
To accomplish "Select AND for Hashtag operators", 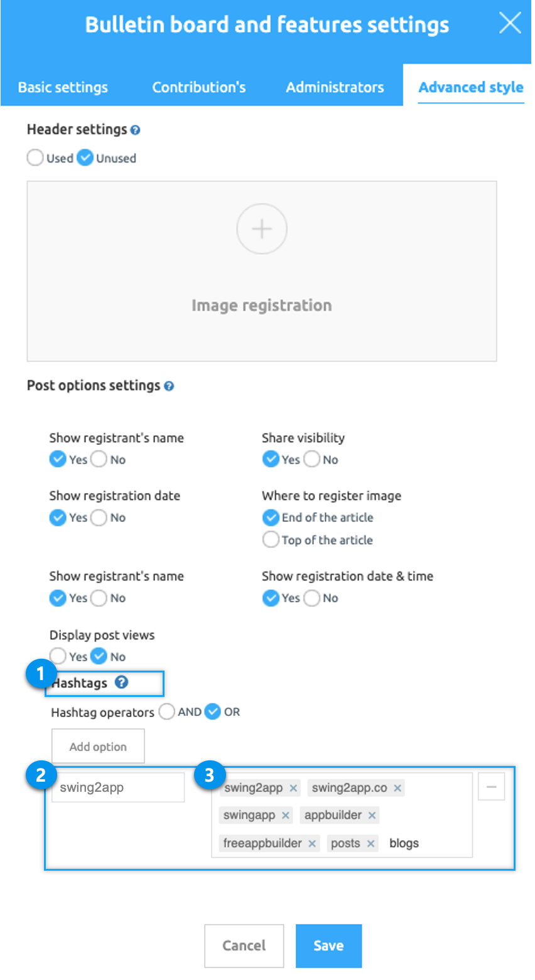I will 167,712.
